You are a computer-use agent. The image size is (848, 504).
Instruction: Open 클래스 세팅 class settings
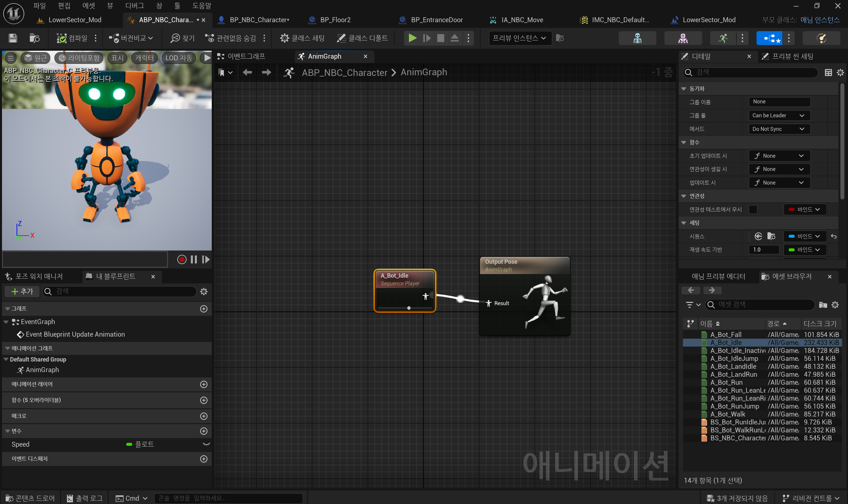[x=302, y=38]
